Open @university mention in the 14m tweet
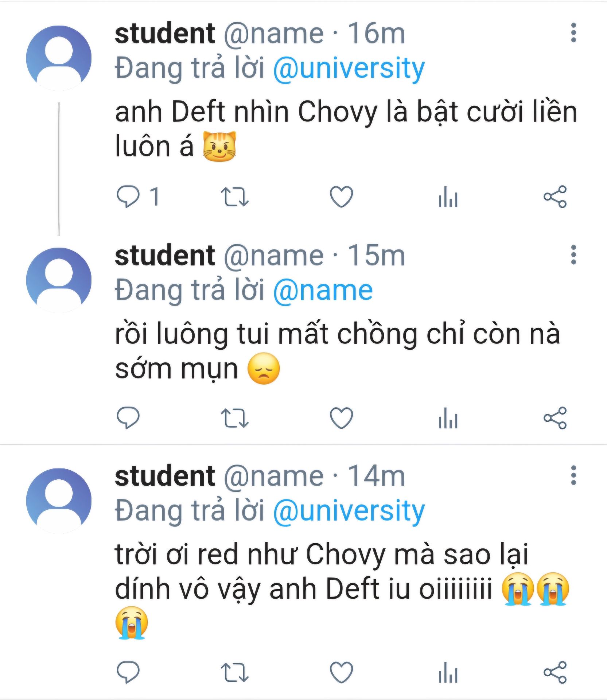607x700 pixels. pyautogui.click(x=349, y=510)
